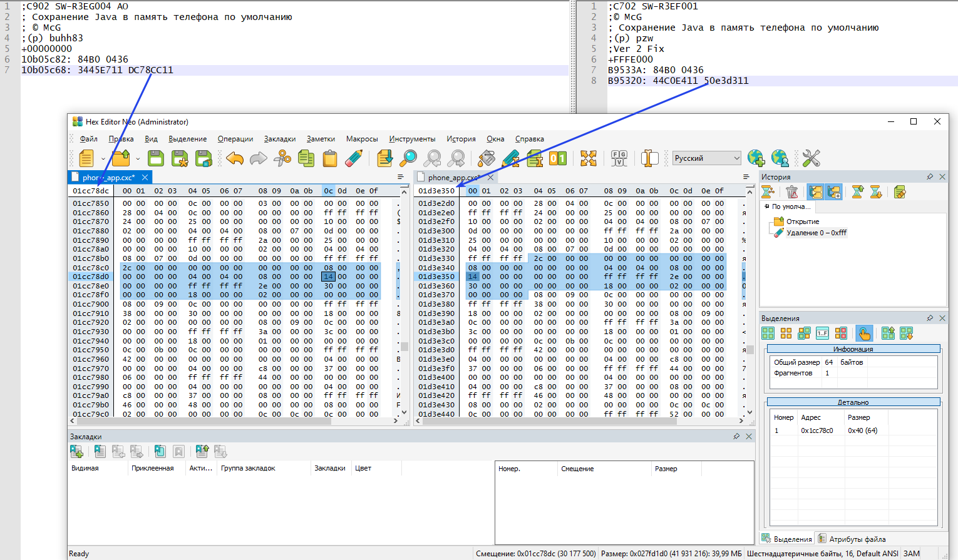Click the Cut scissors toolbar icon

click(x=282, y=158)
